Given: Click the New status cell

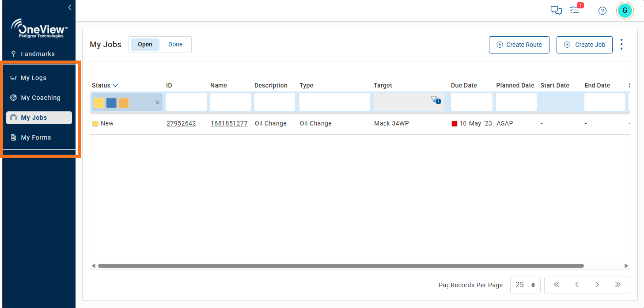Looking at the screenshot, I should pos(103,123).
